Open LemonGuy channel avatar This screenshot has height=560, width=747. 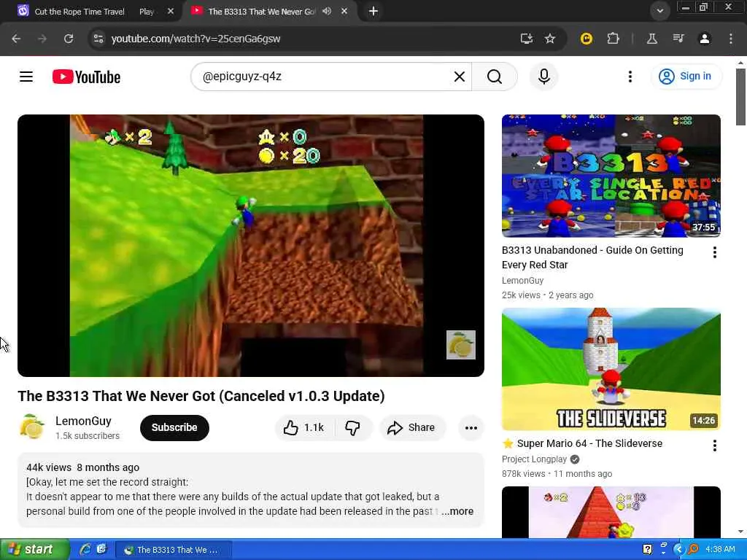(x=32, y=427)
